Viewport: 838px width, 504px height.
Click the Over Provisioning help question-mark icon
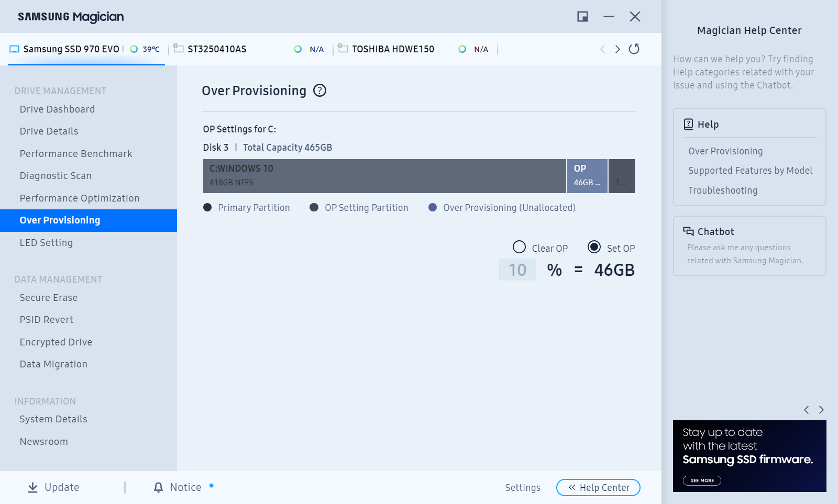pos(319,91)
